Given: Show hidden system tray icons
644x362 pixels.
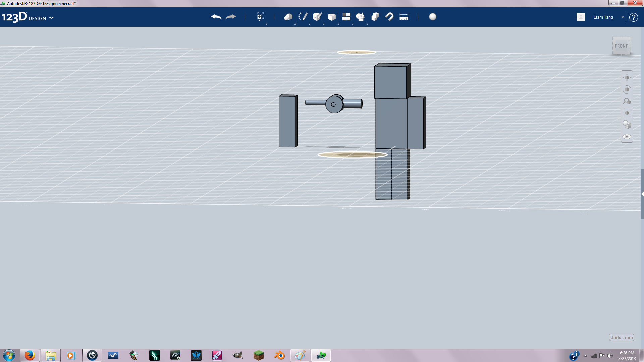Looking at the screenshot, I should point(586,356).
